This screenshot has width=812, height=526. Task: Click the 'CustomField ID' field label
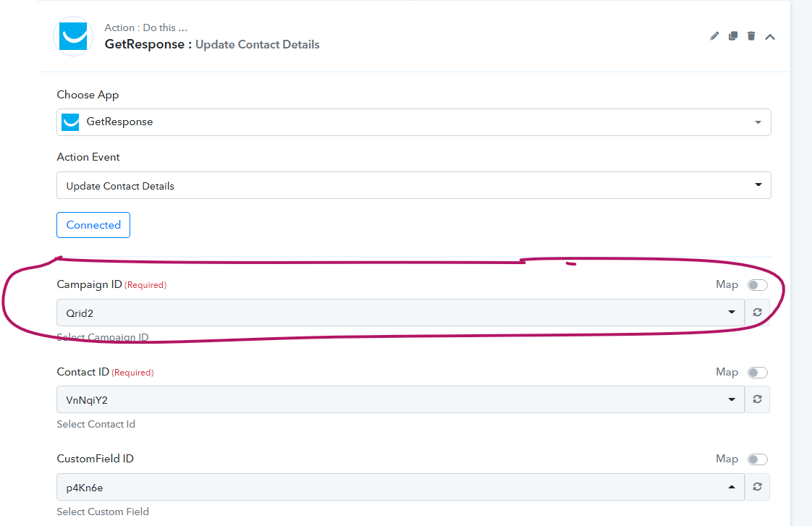(x=96, y=459)
